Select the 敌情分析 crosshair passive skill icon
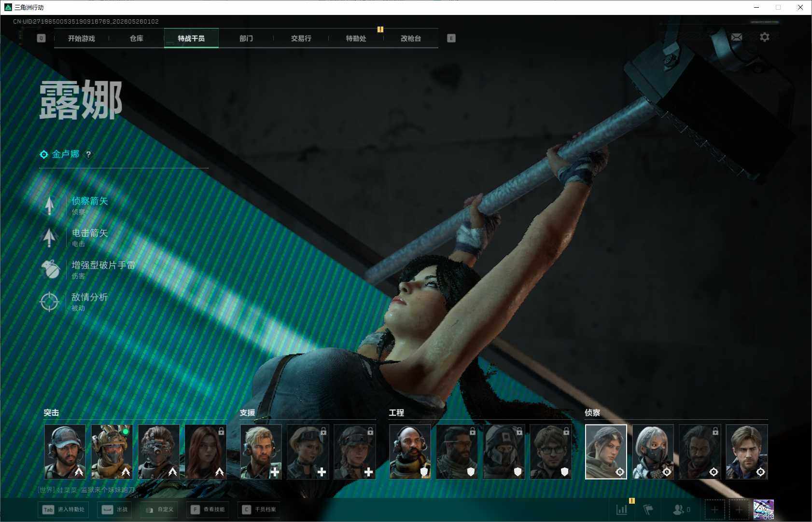 [x=49, y=302]
